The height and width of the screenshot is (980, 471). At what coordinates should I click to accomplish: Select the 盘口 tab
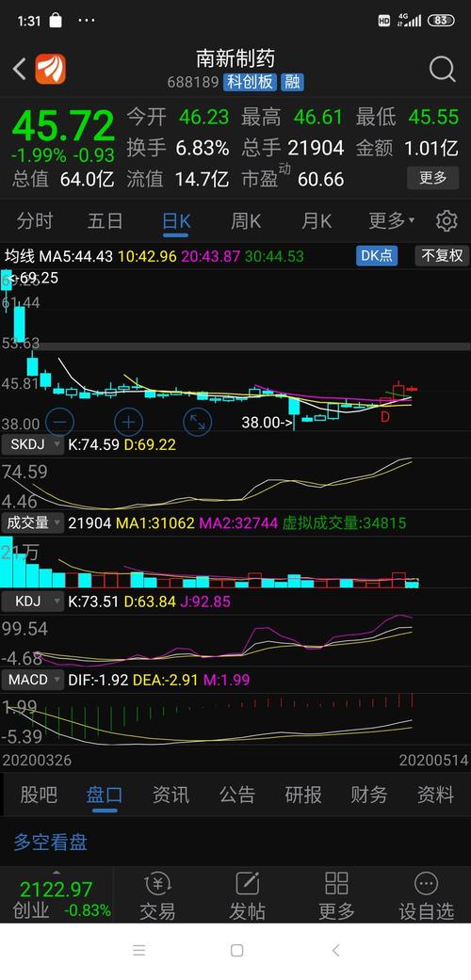click(105, 795)
